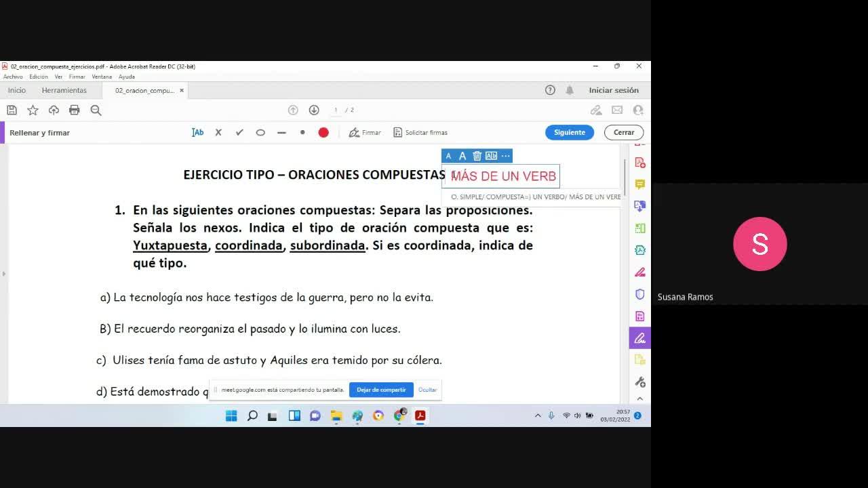Collapse the right tools pane arrow
The height and width of the screenshot is (488, 868).
point(639,399)
